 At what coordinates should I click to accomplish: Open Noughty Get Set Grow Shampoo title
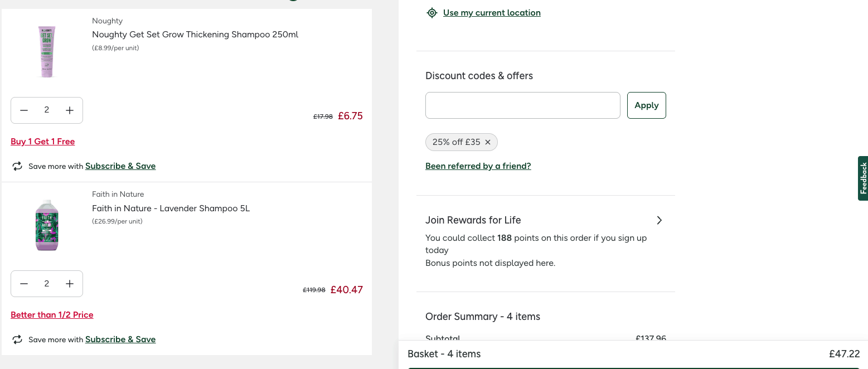pos(195,35)
